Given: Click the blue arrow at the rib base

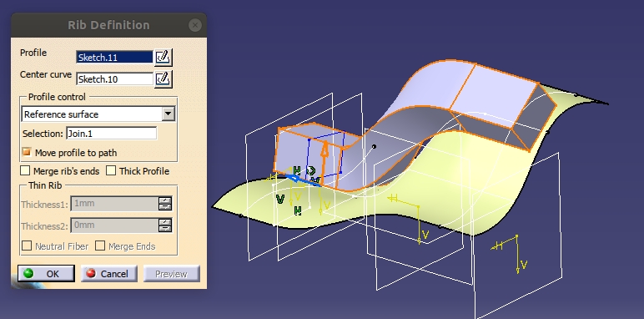Looking at the screenshot, I should pyautogui.click(x=303, y=180).
